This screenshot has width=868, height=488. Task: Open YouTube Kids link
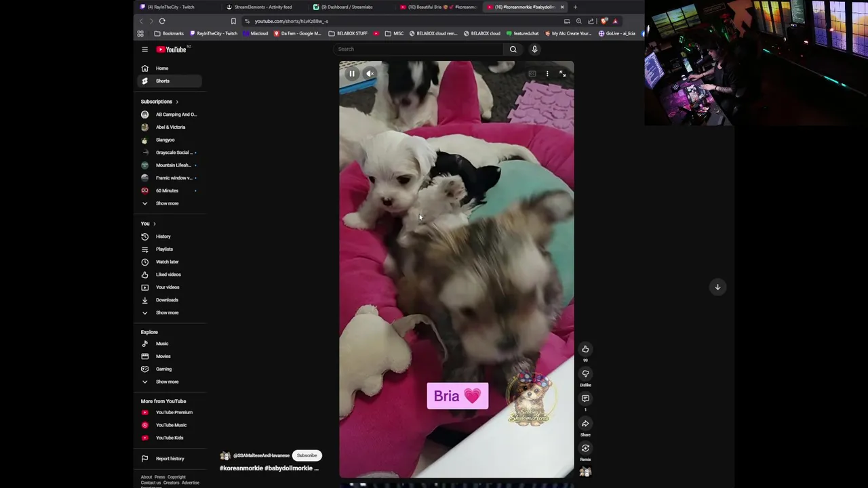(170, 437)
